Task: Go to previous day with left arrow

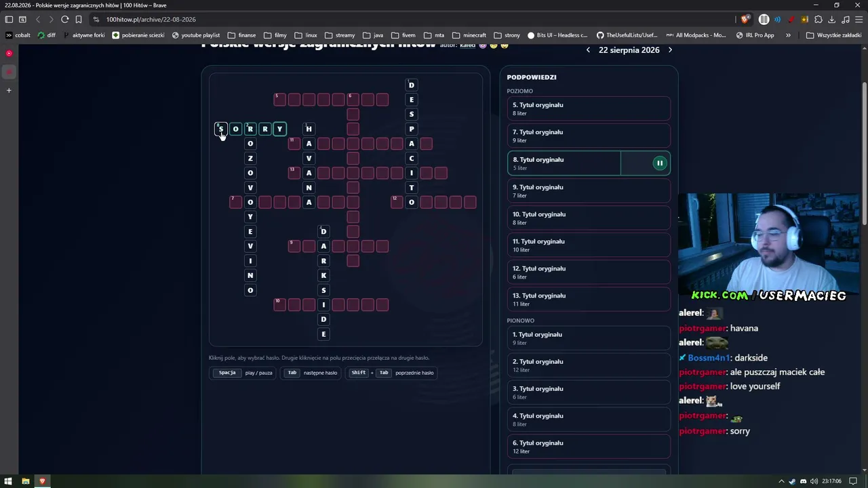Action: tap(588, 49)
